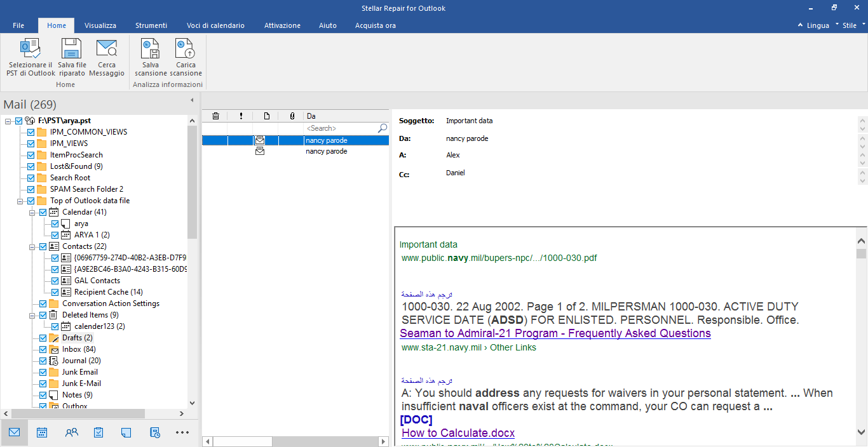Click the Salva scansione icon
This screenshot has width=868, height=447.
151,49
